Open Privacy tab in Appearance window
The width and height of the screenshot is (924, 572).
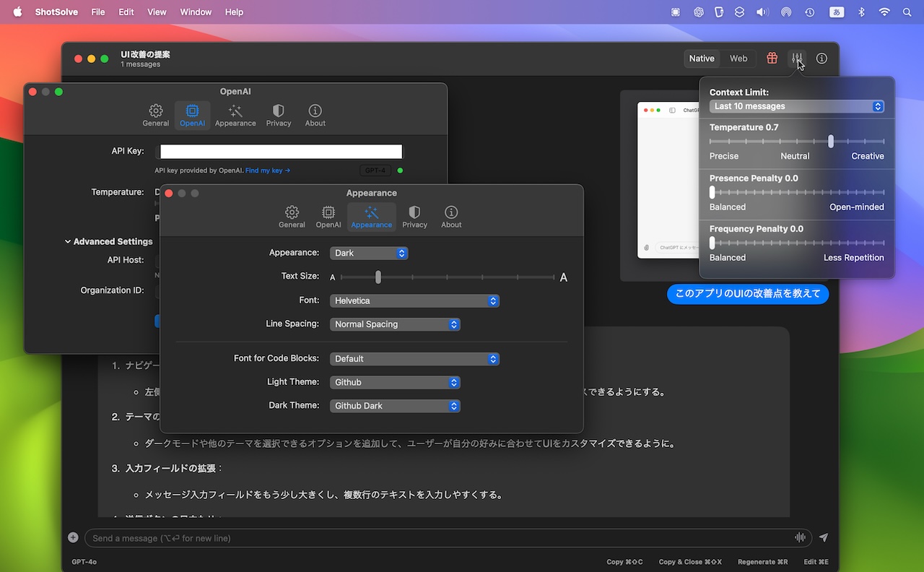[414, 217]
